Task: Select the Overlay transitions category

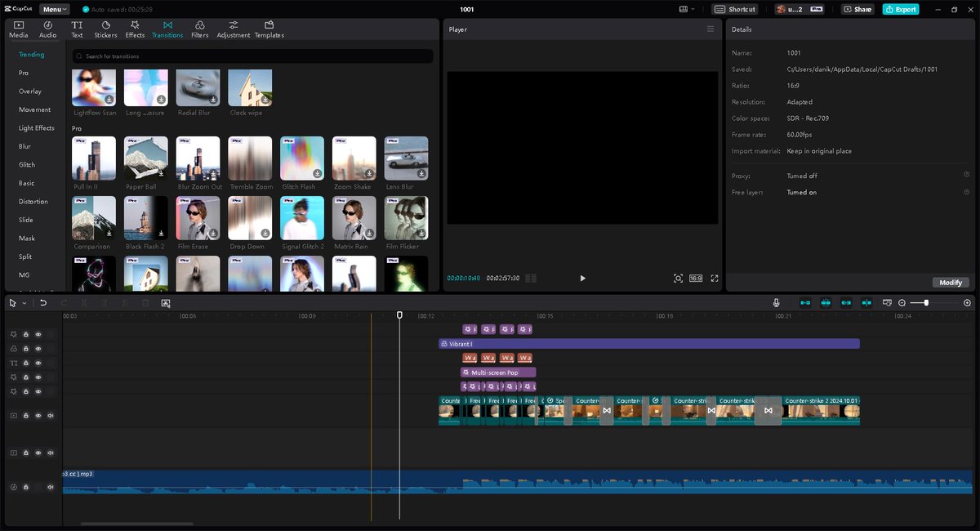Action: pos(30,91)
